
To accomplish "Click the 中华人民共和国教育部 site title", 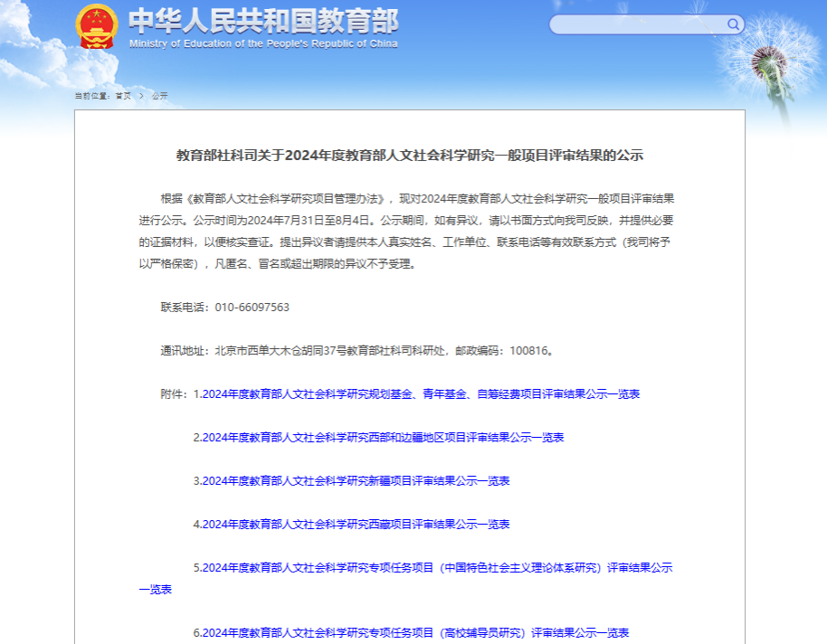I will 262,21.
